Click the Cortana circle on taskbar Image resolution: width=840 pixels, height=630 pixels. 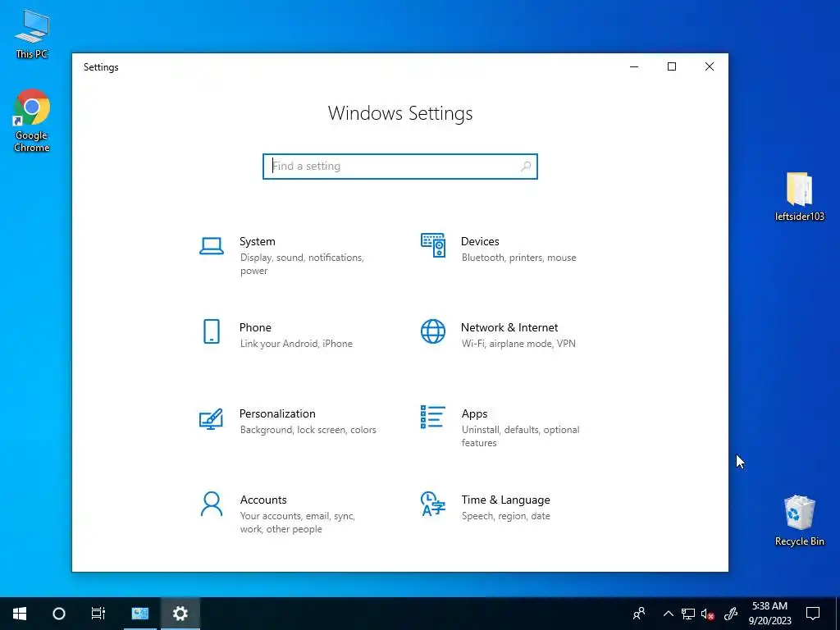(x=59, y=614)
